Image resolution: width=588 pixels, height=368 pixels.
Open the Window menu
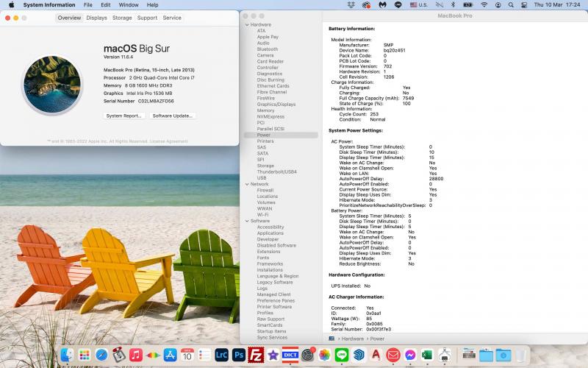(129, 5)
